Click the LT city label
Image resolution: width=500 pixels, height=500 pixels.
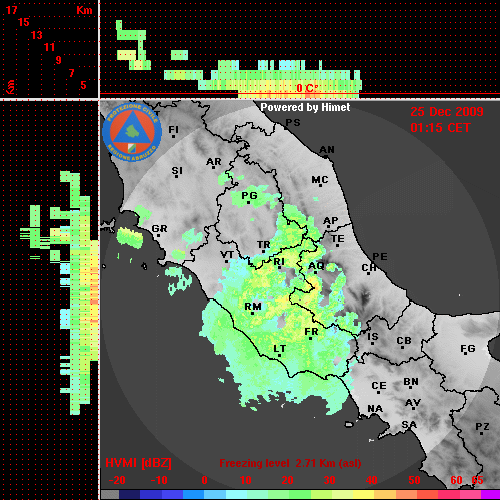tap(280, 349)
